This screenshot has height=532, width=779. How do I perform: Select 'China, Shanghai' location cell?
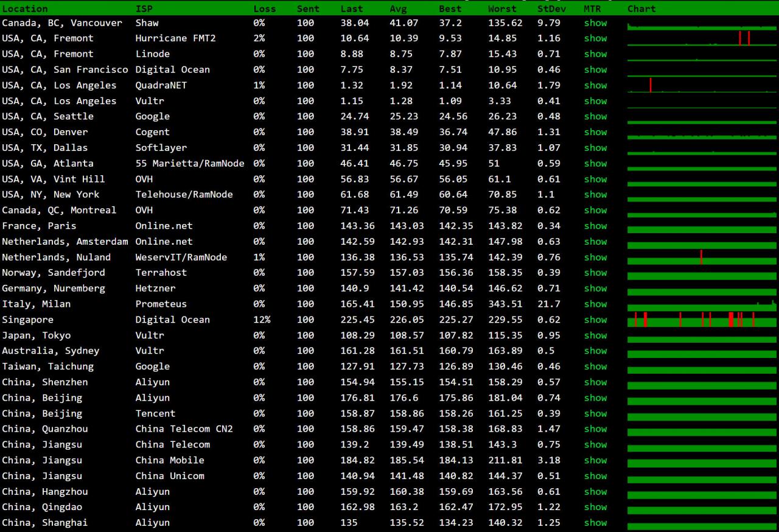[x=44, y=523]
